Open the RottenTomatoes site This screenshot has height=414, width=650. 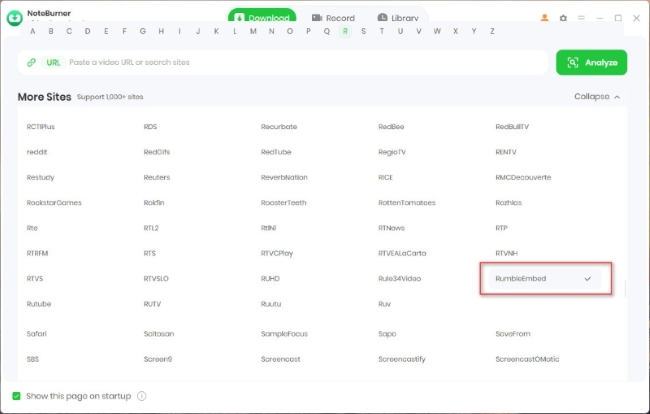tap(407, 203)
